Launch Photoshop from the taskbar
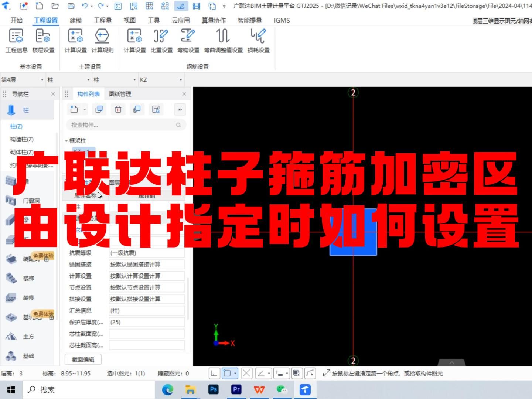Image resolution: width=532 pixels, height=399 pixels. [x=213, y=389]
